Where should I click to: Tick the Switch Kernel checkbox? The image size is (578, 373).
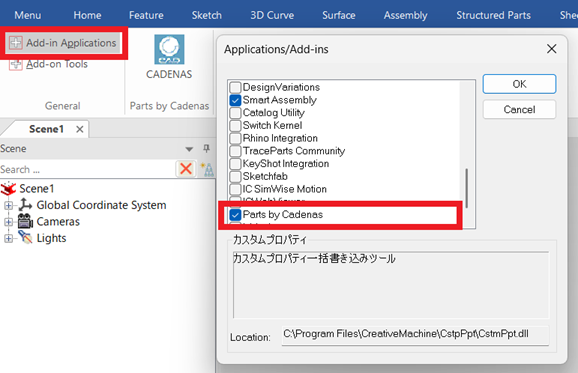click(x=235, y=126)
